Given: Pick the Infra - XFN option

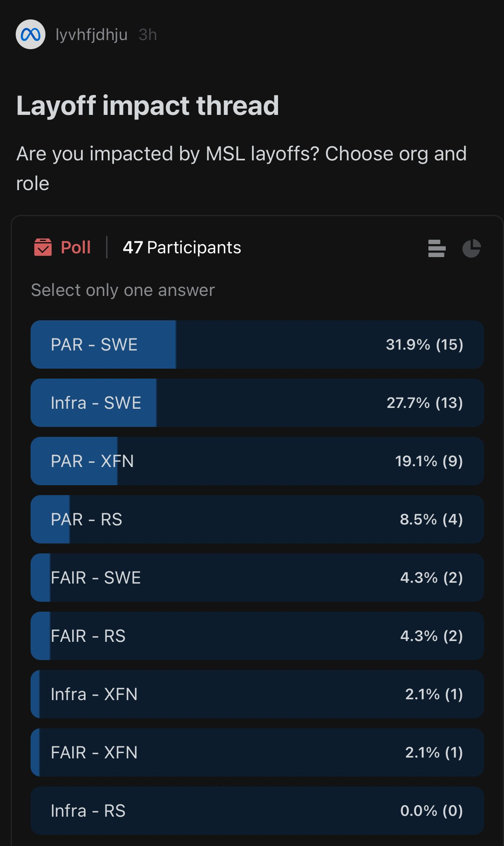Looking at the screenshot, I should tap(257, 694).
